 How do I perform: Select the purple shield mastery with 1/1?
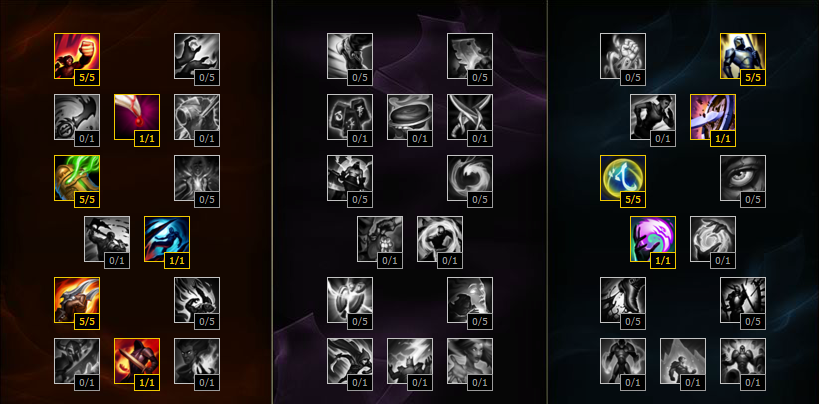(x=713, y=117)
